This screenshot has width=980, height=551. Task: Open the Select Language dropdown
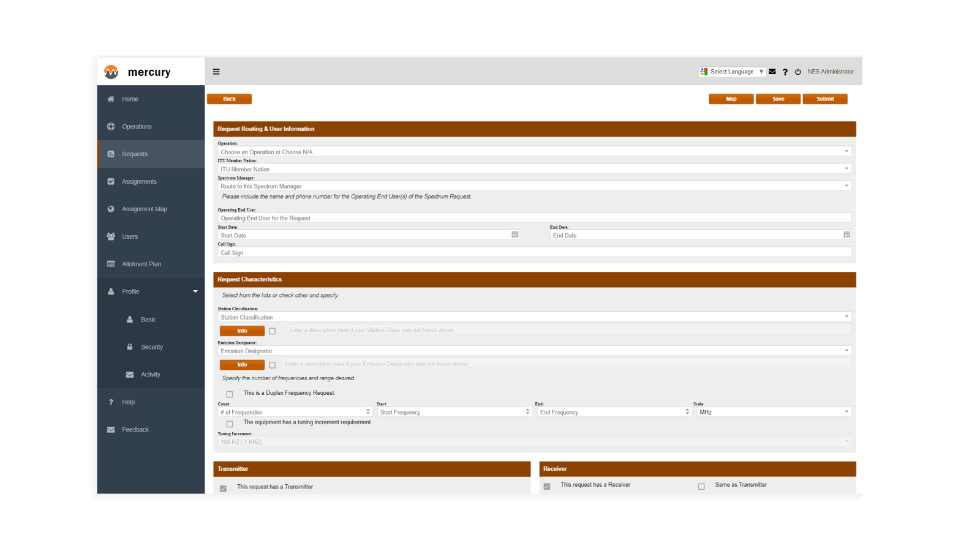(732, 72)
